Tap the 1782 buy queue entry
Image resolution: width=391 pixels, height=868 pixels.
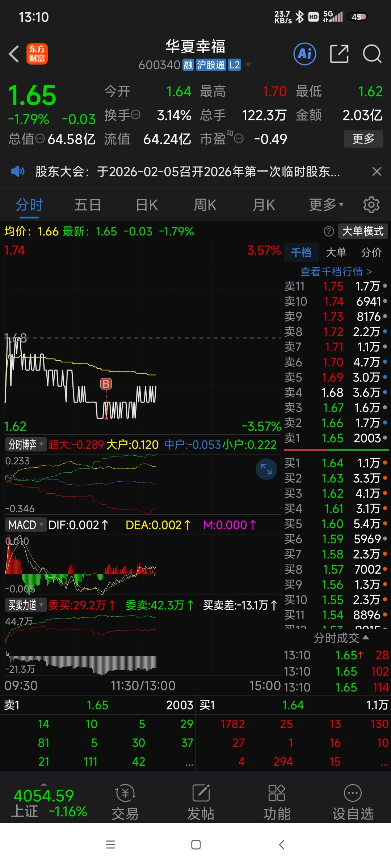(x=233, y=724)
